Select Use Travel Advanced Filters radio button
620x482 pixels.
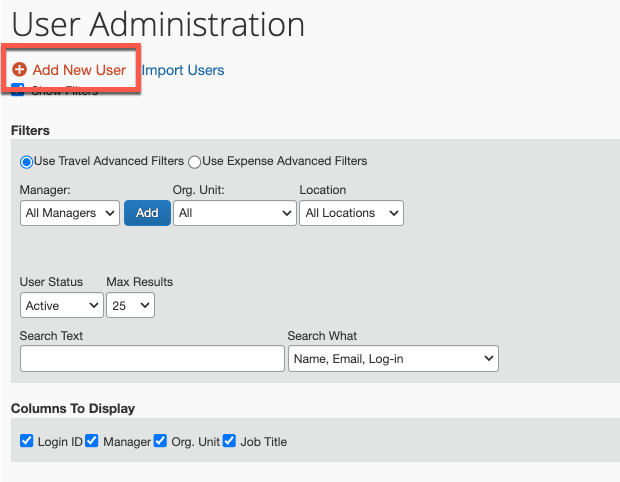tap(26, 162)
